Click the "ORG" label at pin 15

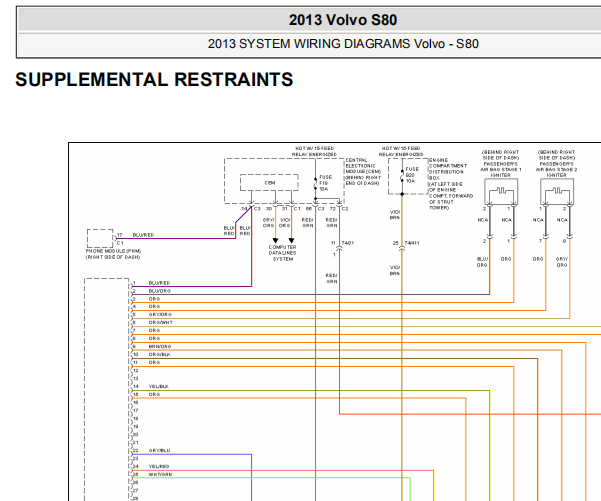pyautogui.click(x=154, y=394)
